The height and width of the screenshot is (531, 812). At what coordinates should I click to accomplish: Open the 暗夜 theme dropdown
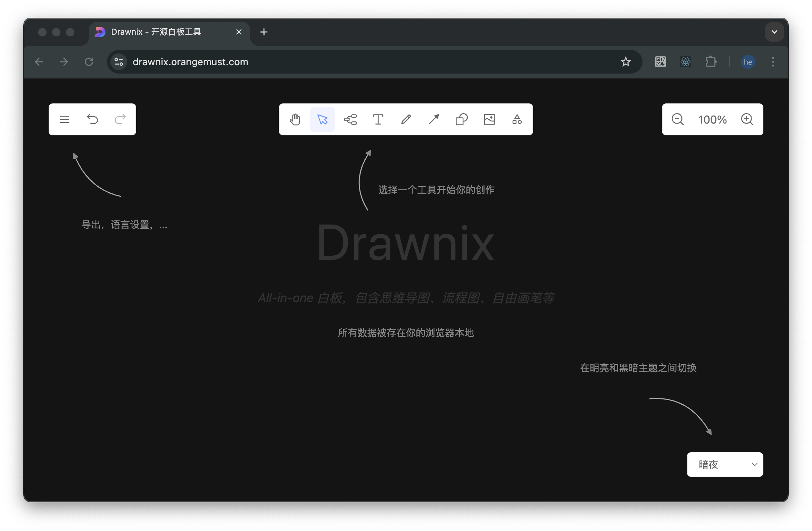click(724, 464)
